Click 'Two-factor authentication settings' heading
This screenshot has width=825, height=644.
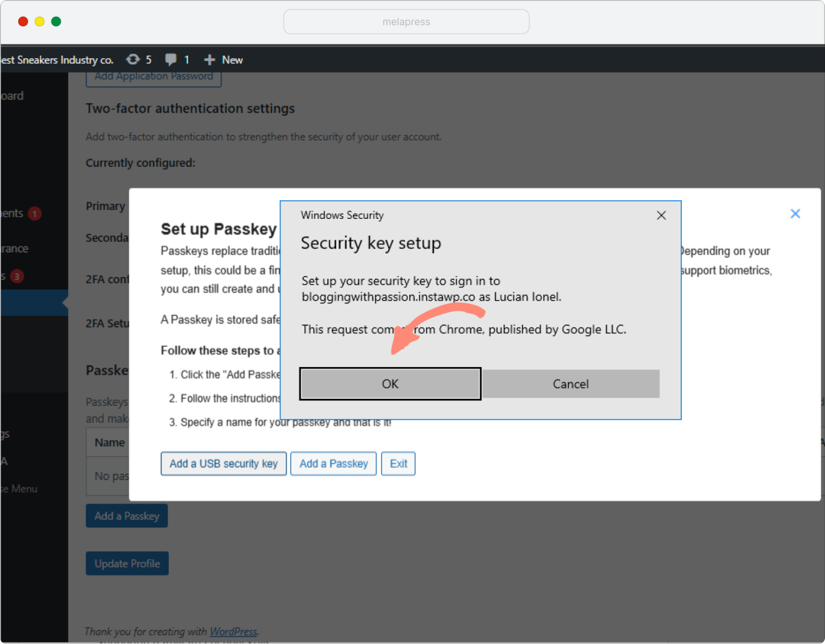pos(190,109)
